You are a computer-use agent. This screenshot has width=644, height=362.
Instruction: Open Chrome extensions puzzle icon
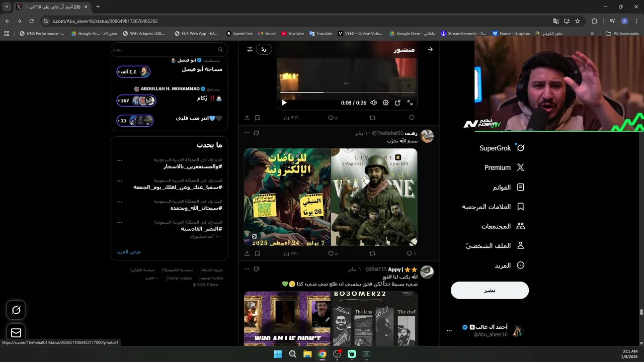pyautogui.click(x=594, y=21)
